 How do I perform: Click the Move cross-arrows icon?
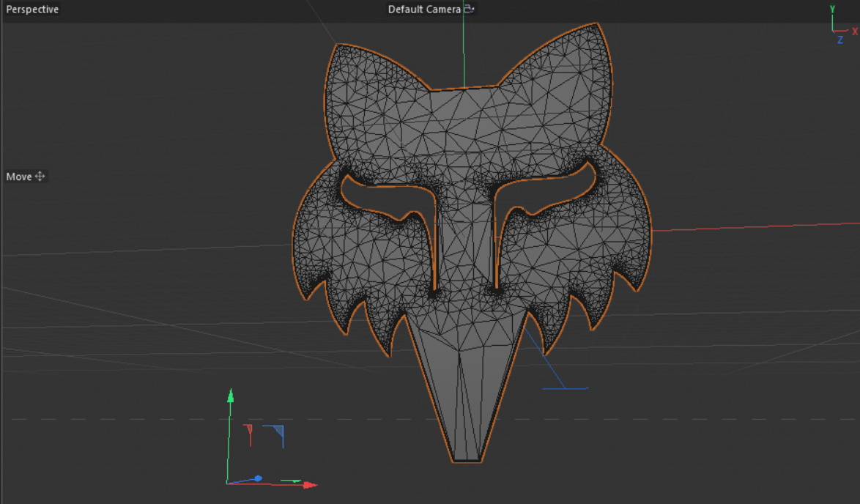[x=40, y=176]
